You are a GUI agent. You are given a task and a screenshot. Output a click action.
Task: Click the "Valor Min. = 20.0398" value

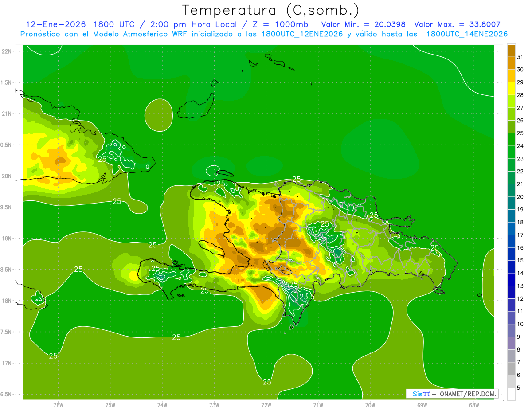click(x=363, y=24)
